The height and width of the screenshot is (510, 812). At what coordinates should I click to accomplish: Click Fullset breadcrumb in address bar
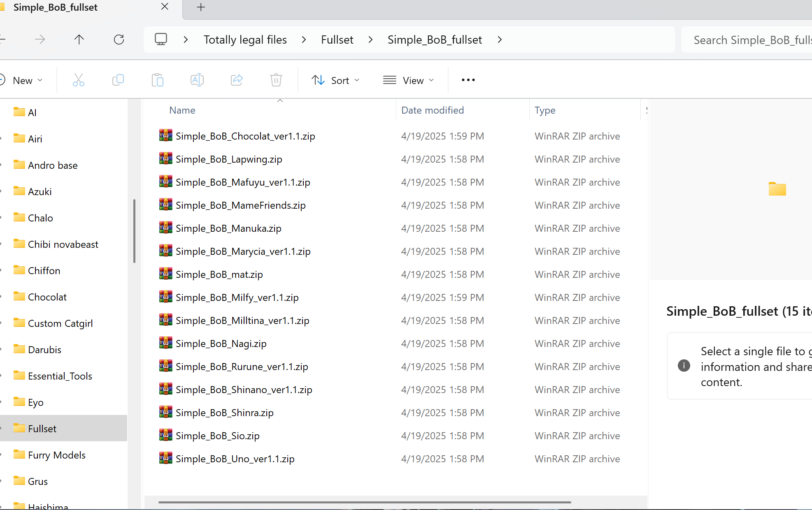pyautogui.click(x=337, y=40)
